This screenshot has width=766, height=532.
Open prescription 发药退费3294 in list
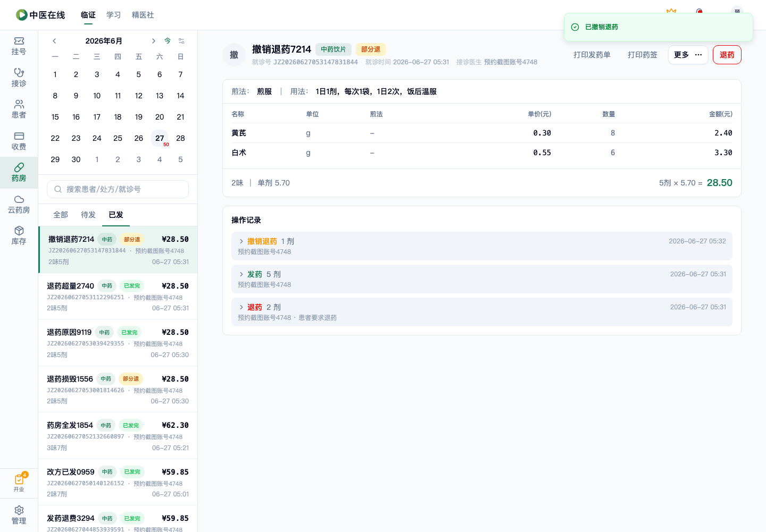pos(118,519)
